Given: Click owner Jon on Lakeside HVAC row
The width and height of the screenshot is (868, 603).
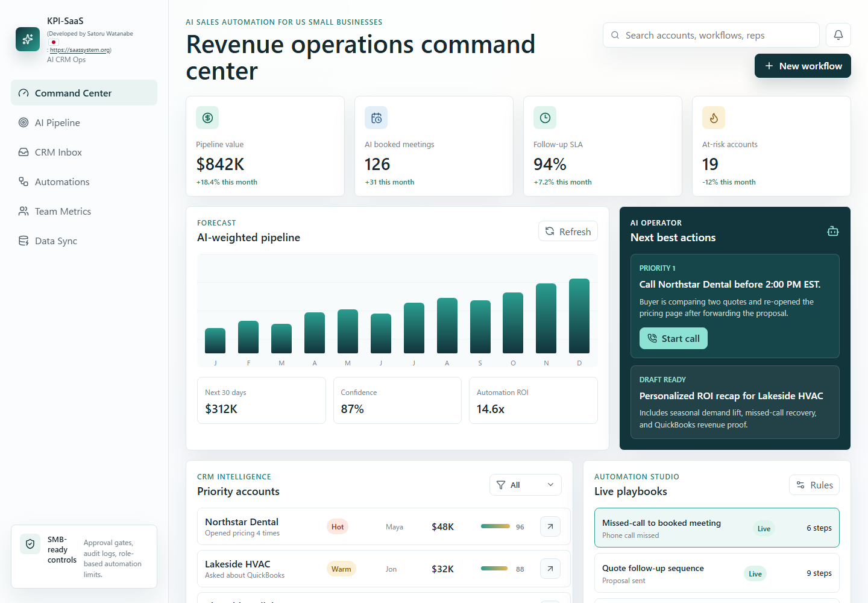Looking at the screenshot, I should coord(391,569).
